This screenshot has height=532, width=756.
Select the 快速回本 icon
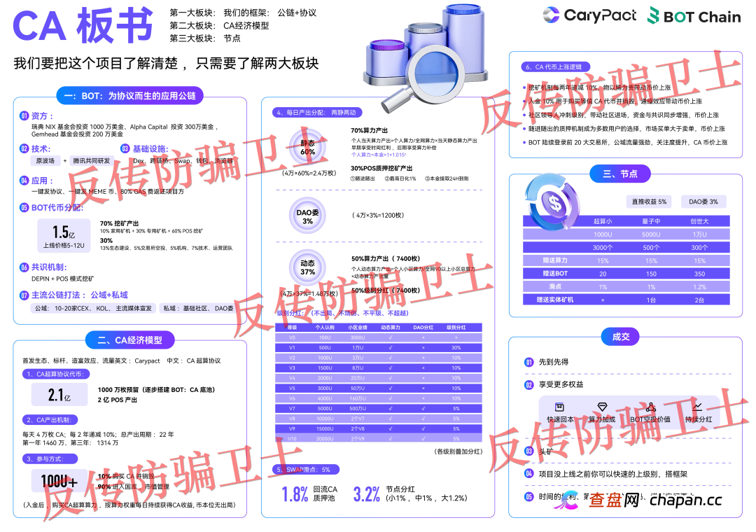(x=560, y=407)
